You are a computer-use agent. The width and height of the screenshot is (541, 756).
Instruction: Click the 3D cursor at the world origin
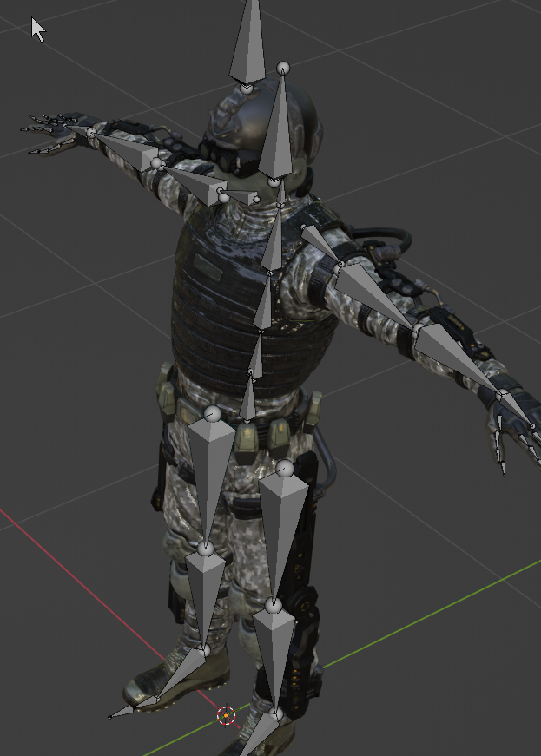pos(226,716)
